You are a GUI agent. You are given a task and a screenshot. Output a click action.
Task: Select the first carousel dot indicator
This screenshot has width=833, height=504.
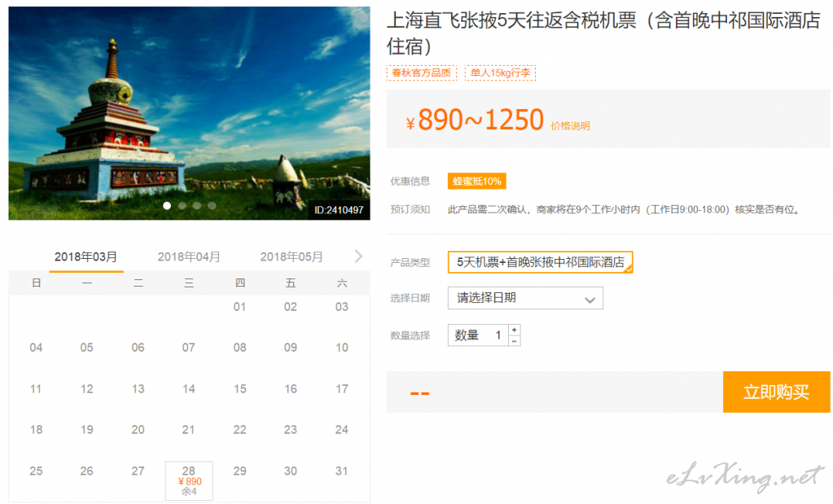tap(167, 205)
